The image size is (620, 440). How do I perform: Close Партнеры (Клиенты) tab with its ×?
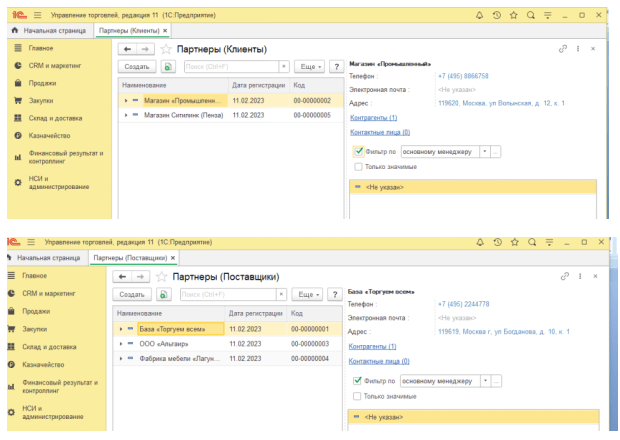click(x=165, y=30)
